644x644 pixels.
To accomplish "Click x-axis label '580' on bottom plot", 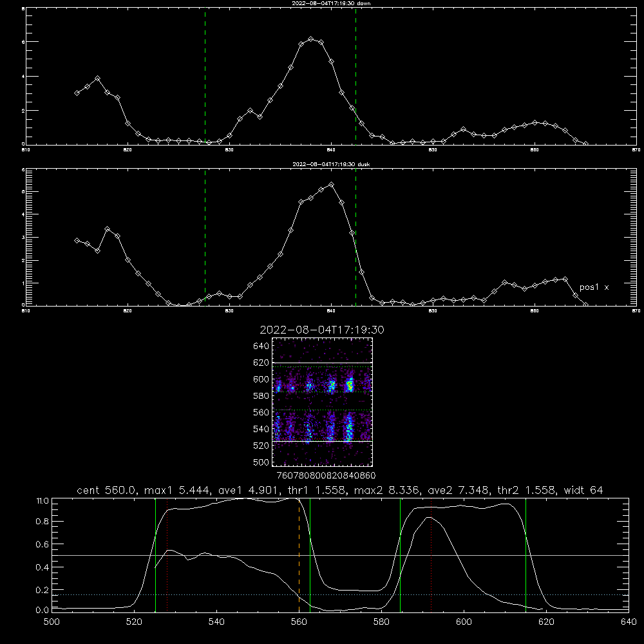I will click(x=381, y=622).
